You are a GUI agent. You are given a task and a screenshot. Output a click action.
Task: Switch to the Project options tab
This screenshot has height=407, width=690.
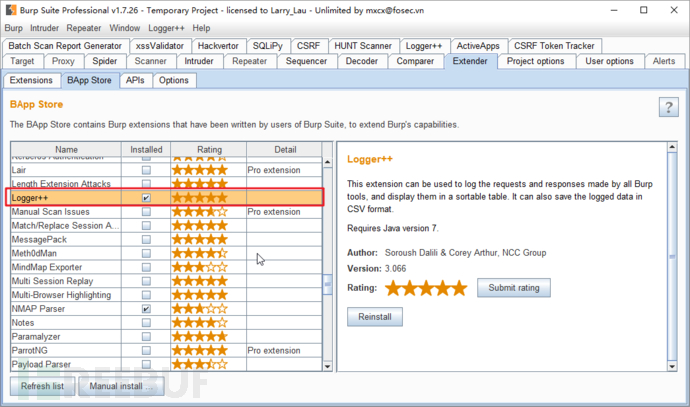click(536, 61)
